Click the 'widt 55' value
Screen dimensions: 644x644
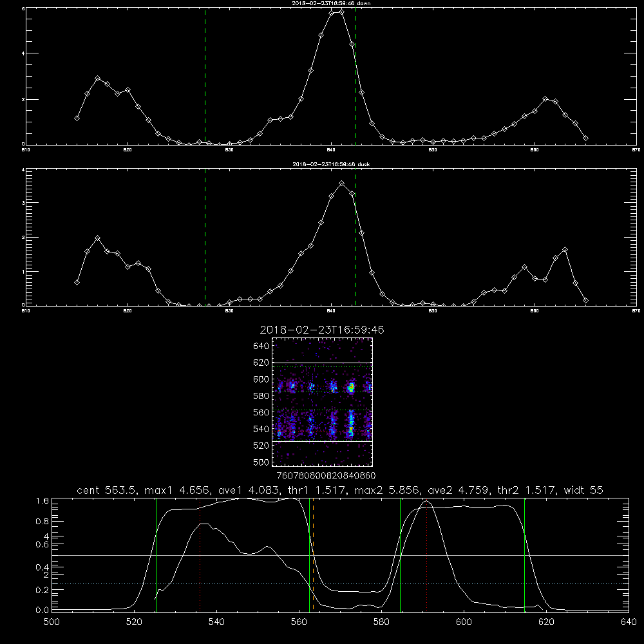click(x=583, y=490)
